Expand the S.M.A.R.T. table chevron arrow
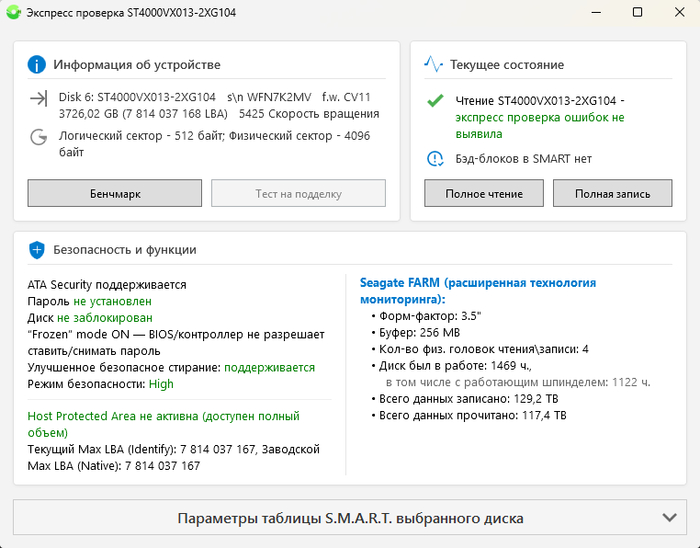 tap(670, 518)
